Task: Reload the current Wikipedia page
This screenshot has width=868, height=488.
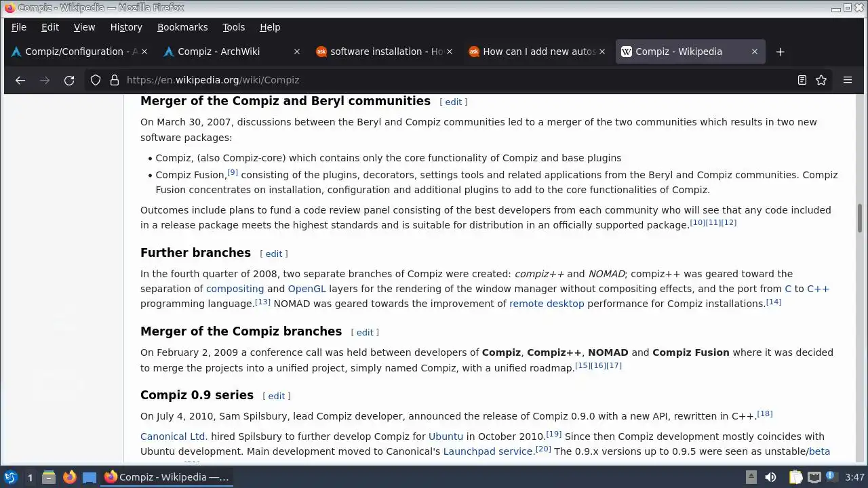Action: [69, 80]
